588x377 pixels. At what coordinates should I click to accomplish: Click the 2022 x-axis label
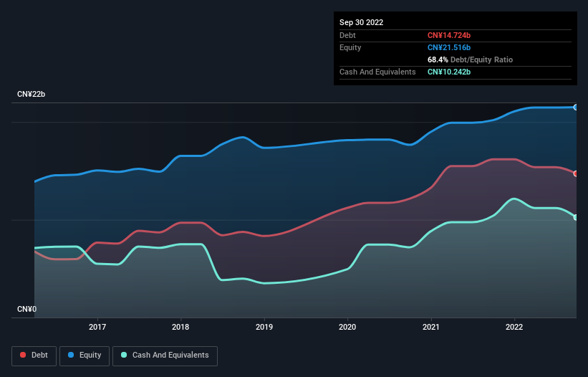point(514,327)
